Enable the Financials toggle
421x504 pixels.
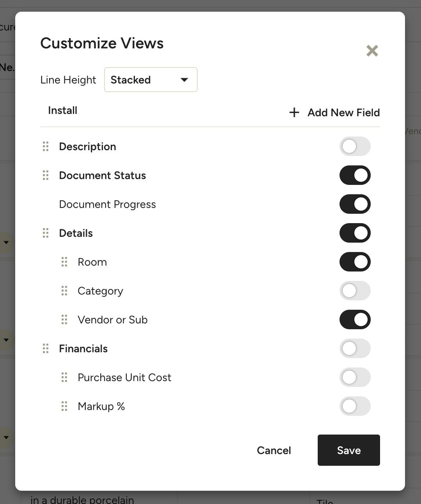(x=355, y=348)
